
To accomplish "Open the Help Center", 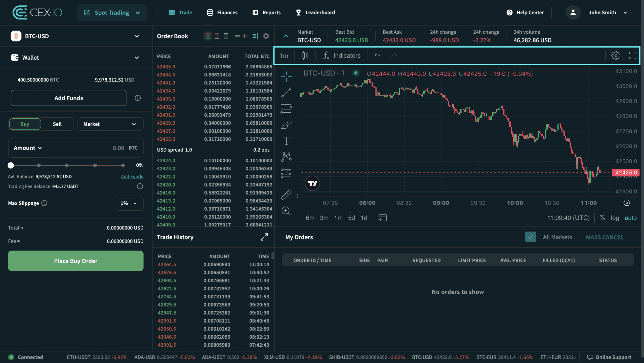I will point(525,13).
